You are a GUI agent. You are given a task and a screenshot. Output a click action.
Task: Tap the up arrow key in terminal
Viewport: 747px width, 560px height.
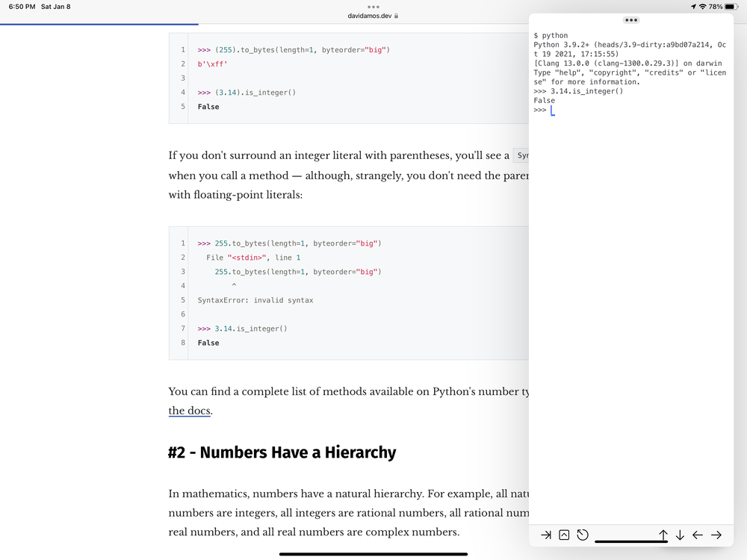pos(663,535)
